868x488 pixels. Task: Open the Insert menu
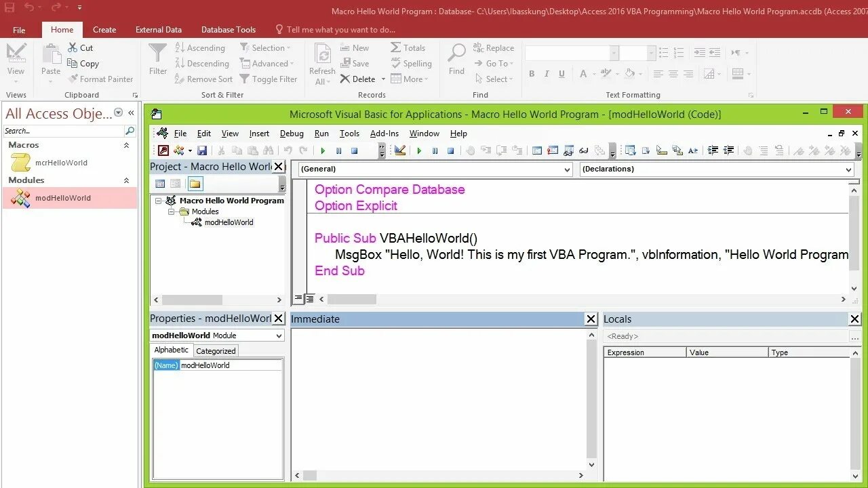[259, 134]
